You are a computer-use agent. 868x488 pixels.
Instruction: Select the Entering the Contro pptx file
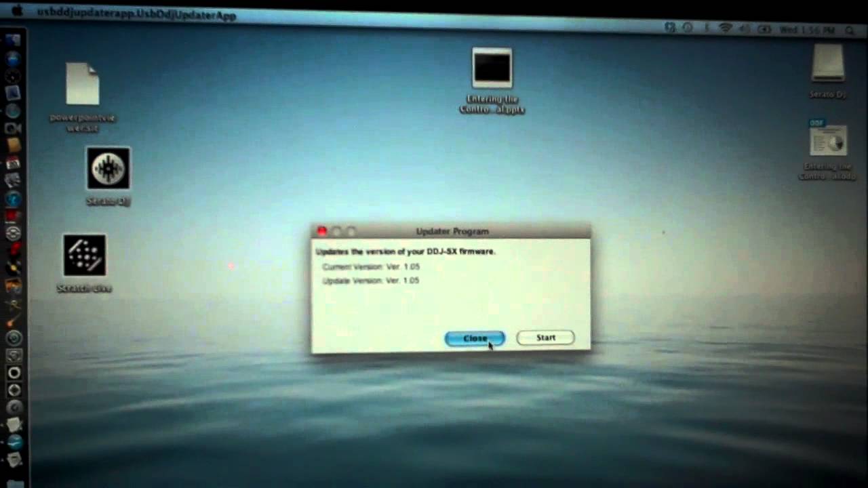pyautogui.click(x=492, y=68)
